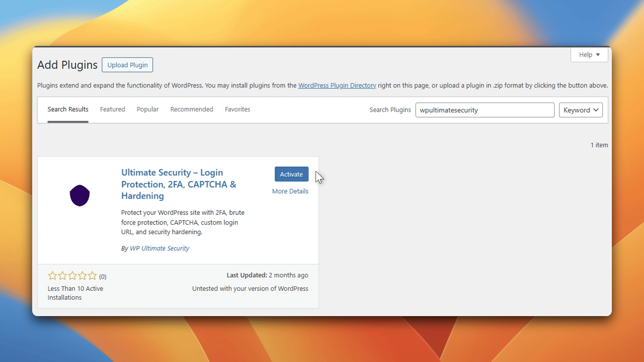Switch to the Featured plugins tab
Screen dimensions: 644x362
click(112, 109)
